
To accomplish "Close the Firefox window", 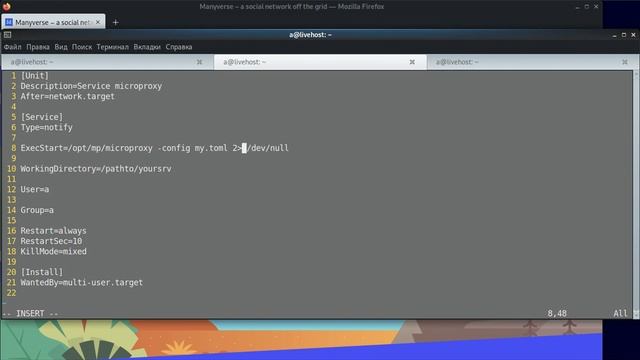I will point(596,7).
